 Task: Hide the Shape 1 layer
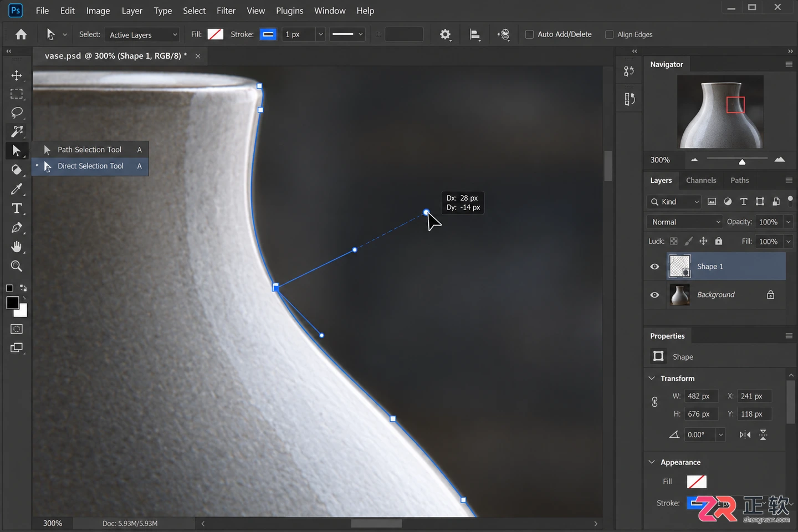coord(654,267)
